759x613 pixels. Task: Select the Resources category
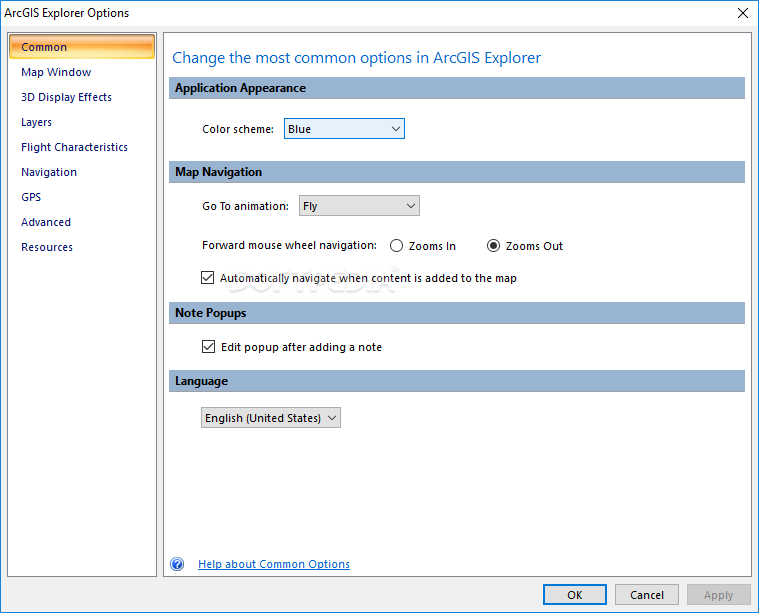[47, 247]
